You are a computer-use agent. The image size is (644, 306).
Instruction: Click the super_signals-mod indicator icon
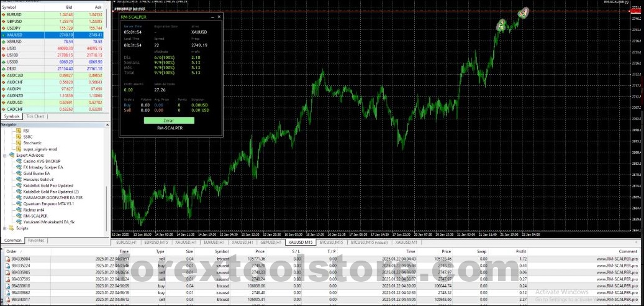19,149
